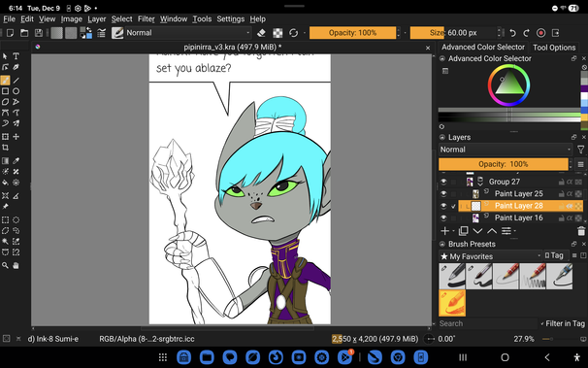
Task: Move layer up in the stack
Action: pyautogui.click(x=492, y=231)
